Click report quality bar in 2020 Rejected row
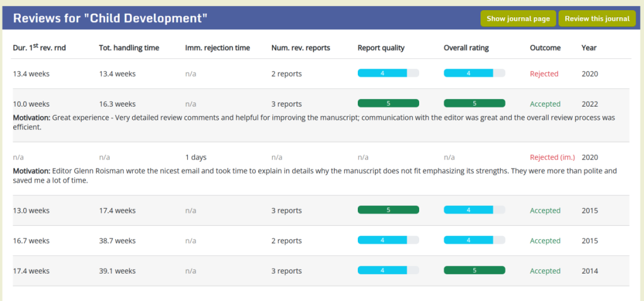 tap(388, 73)
